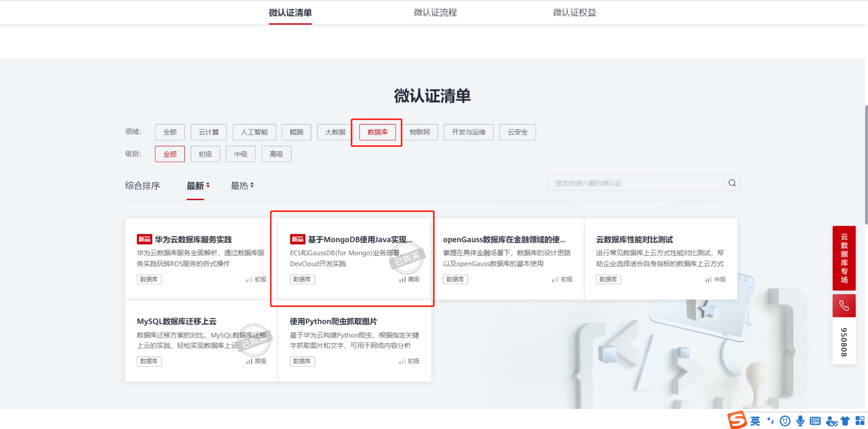Screen dimensions: 868x429
Task: Switch to 微认证流程 tab
Action: pyautogui.click(x=435, y=12)
